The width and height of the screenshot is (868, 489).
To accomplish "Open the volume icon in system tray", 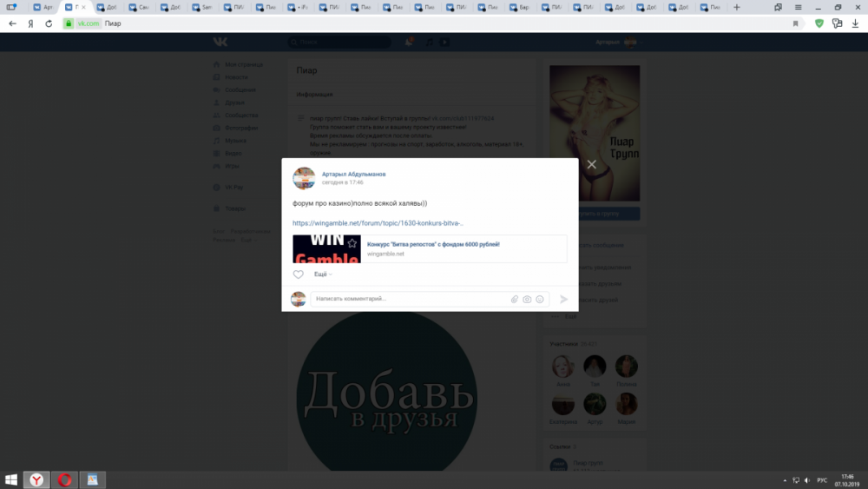I will [x=807, y=480].
